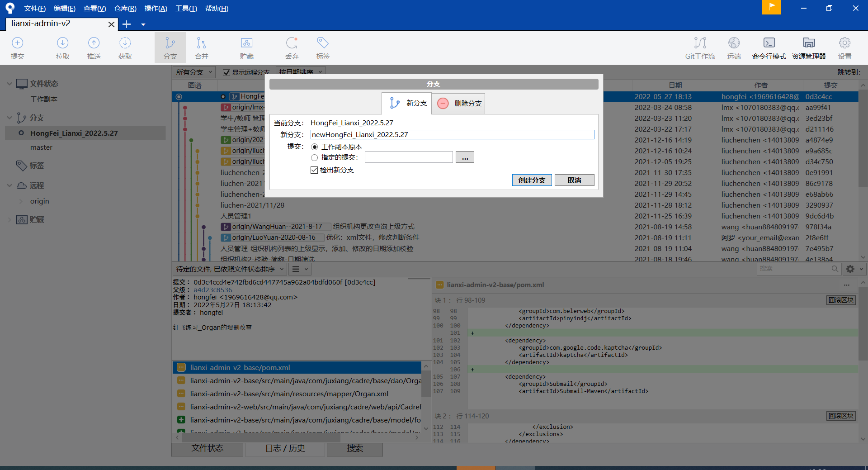Select the 标签 sidebar item
868x470 pixels.
pos(37,166)
